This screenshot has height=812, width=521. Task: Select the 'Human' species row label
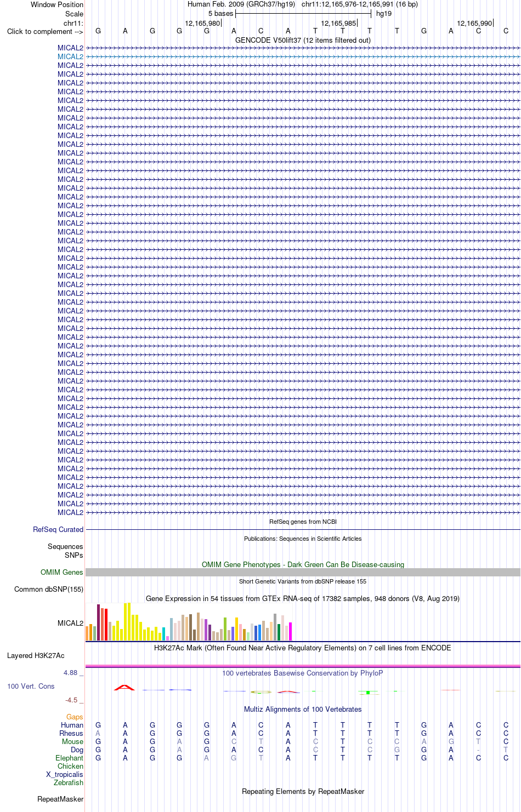pos(72,725)
